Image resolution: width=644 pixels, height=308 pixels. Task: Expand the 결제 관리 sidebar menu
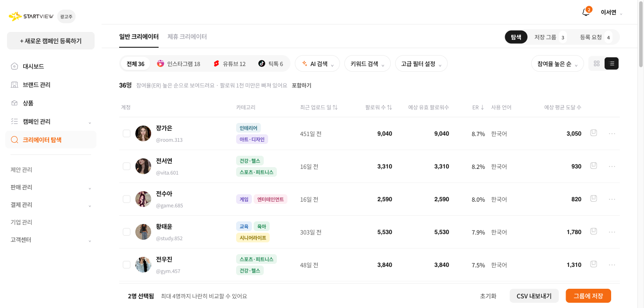click(x=51, y=205)
